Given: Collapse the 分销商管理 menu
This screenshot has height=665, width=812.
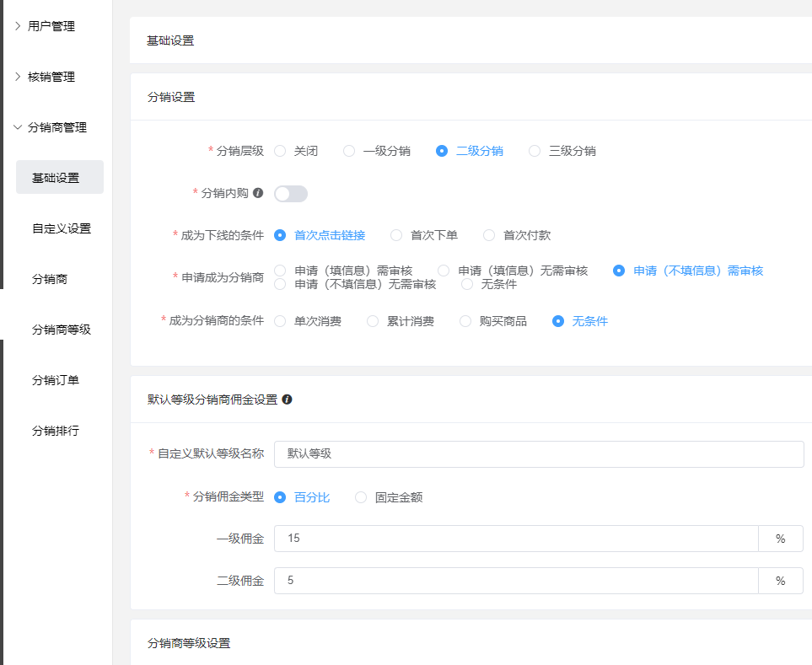Looking at the screenshot, I should (x=56, y=127).
